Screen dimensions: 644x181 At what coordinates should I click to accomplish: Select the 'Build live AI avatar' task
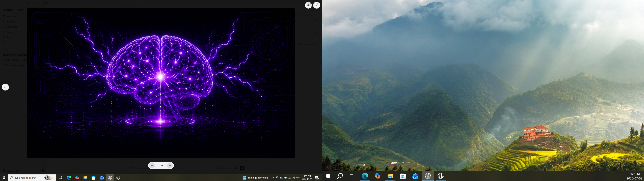coord(14,55)
